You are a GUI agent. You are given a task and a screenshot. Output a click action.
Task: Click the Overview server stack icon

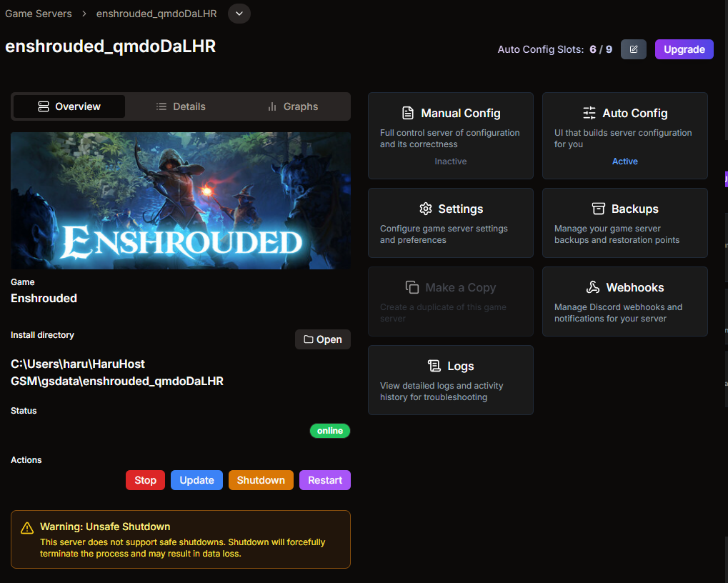pyautogui.click(x=43, y=106)
